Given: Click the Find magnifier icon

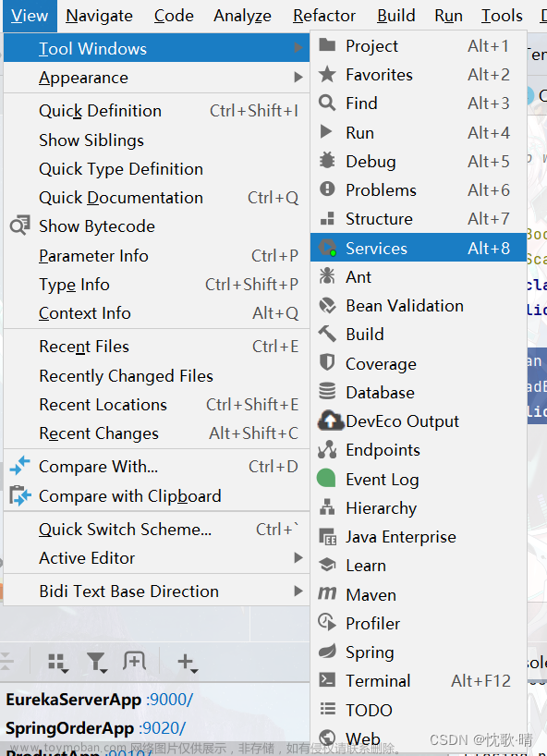Looking at the screenshot, I should click(x=327, y=103).
